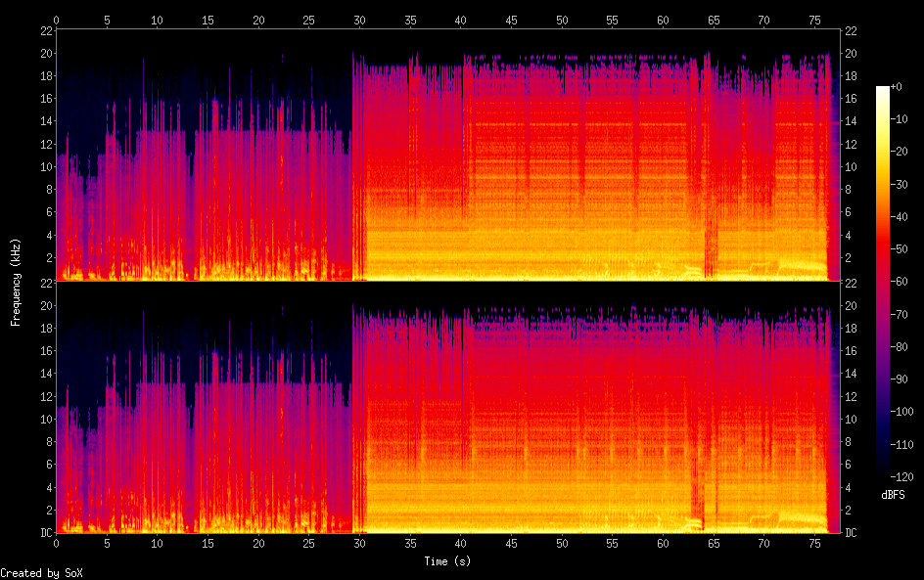This screenshot has height=580, width=924.
Task: Select the "Frequency (kHz)" vertical axis title
Action: (x=16, y=282)
